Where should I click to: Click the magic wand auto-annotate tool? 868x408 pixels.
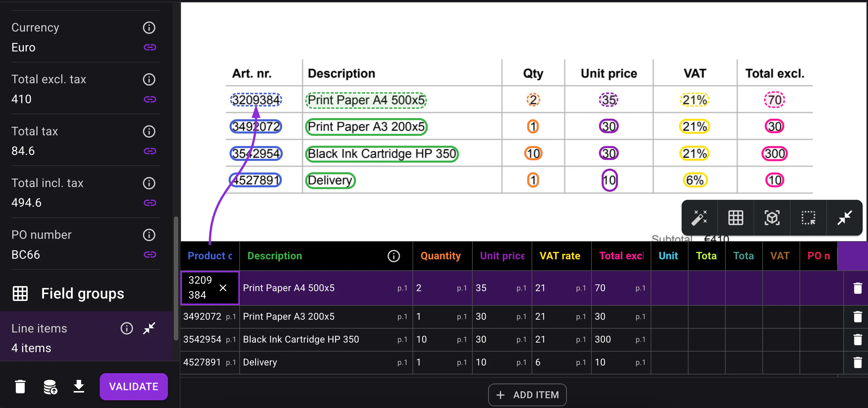[x=699, y=218]
